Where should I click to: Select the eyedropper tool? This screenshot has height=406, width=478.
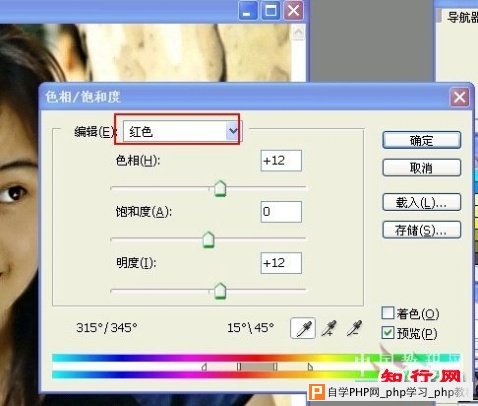pos(303,328)
